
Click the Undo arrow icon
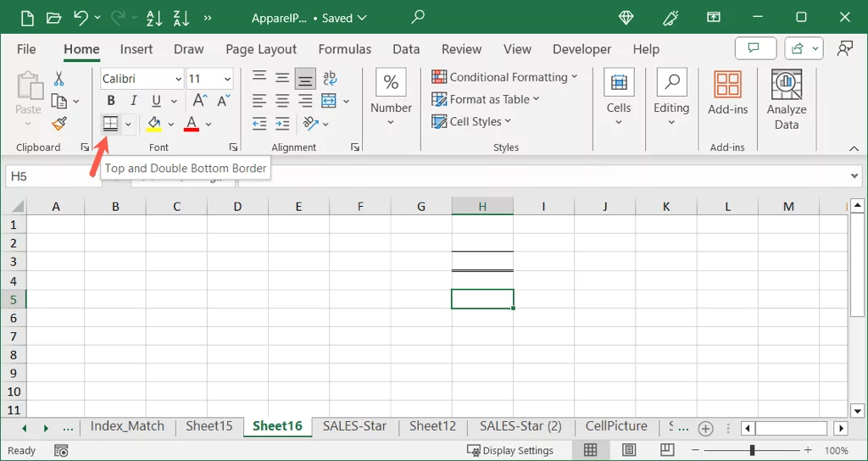click(x=81, y=18)
